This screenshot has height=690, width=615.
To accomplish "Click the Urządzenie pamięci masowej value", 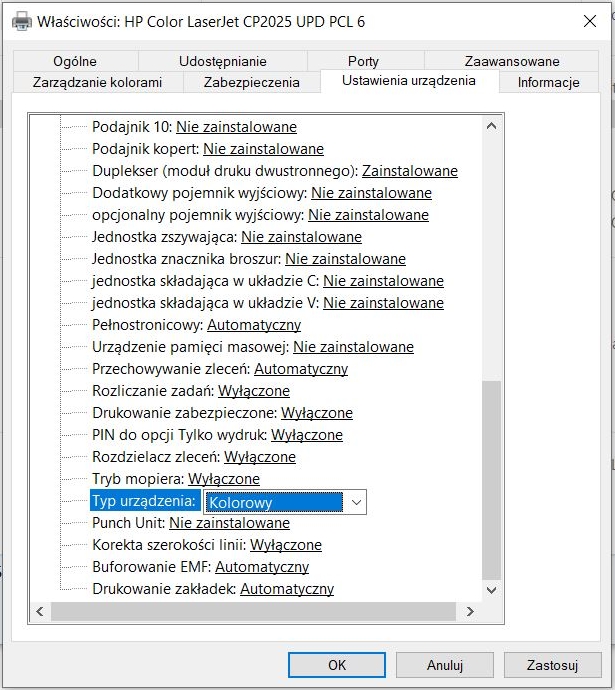I will click(354, 347).
